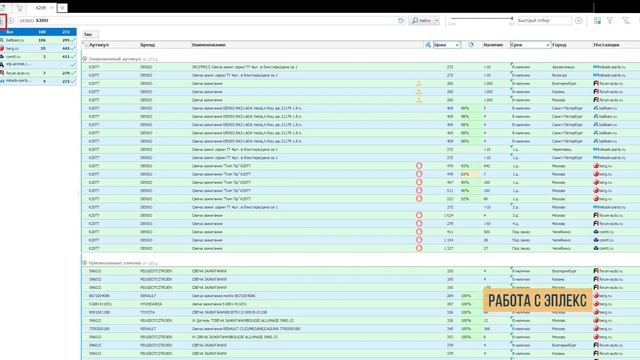Click the clock icon column header
640x360 pixels.
point(471,44)
